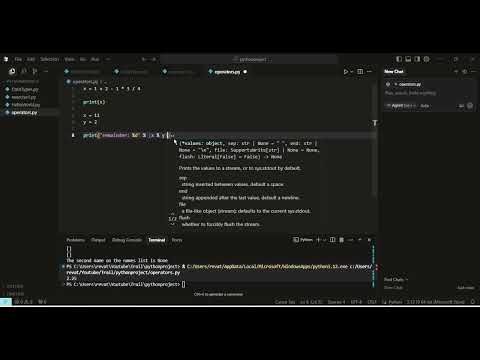Click the @ add context icon in chat
Viewport: 480px width, 360px height.
tap(388, 84)
